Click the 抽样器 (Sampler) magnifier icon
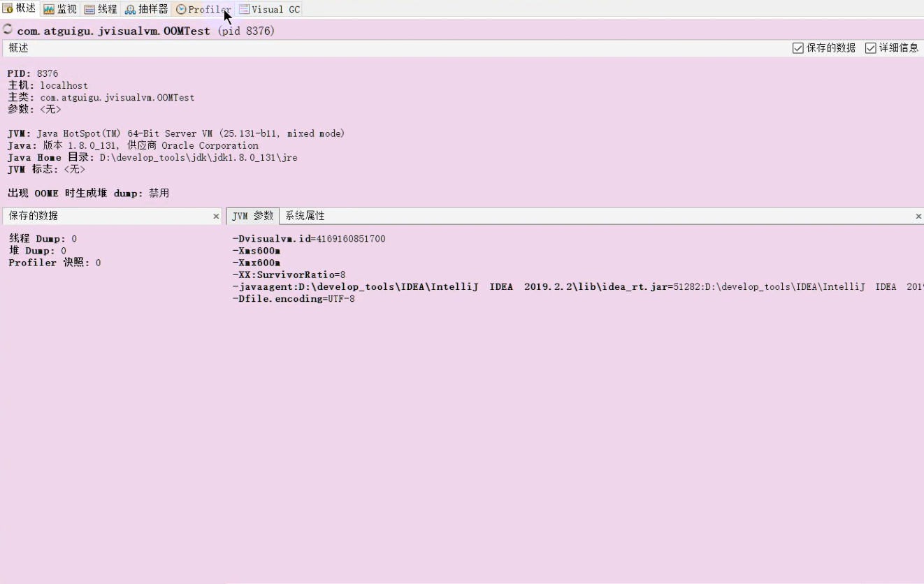 click(x=130, y=9)
